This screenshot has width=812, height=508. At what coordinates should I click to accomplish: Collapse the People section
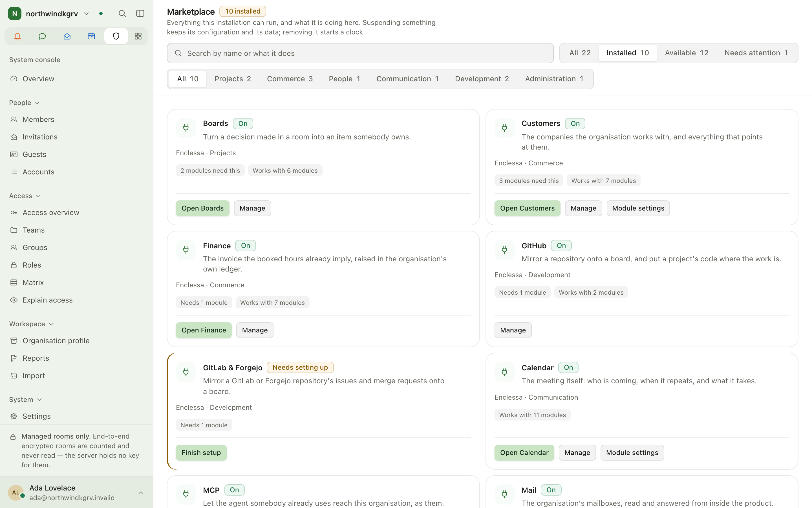pyautogui.click(x=25, y=102)
